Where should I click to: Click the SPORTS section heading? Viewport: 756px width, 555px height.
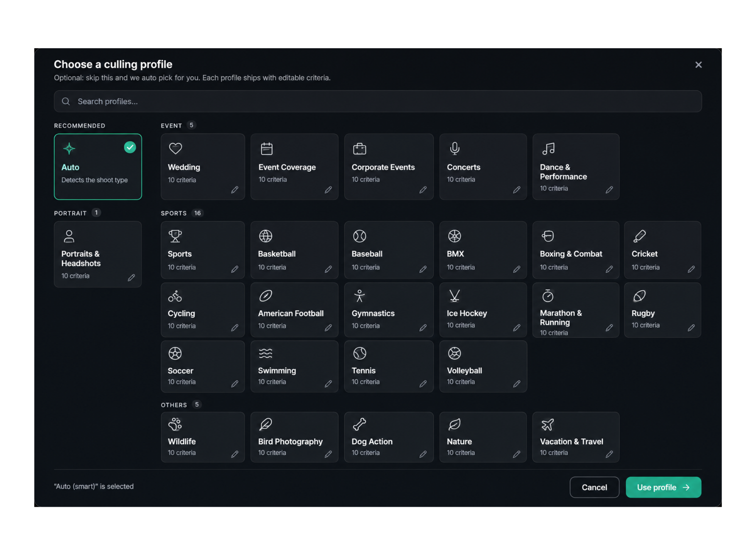pyautogui.click(x=174, y=213)
